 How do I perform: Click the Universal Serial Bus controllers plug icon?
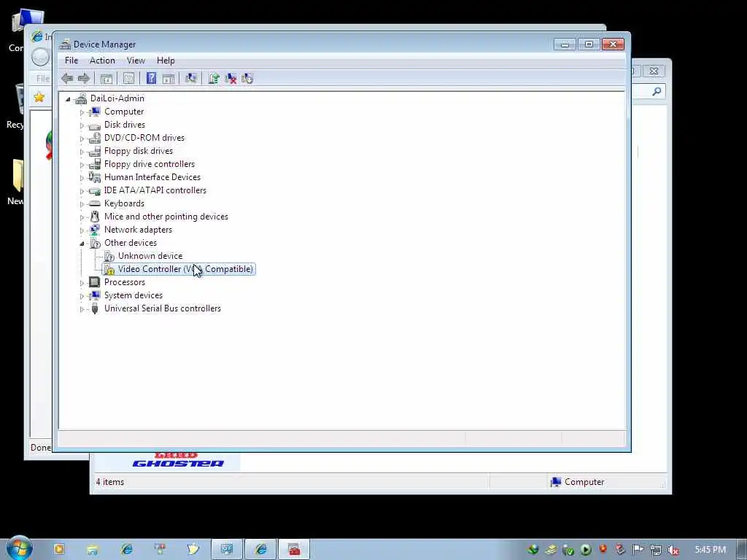(x=95, y=308)
